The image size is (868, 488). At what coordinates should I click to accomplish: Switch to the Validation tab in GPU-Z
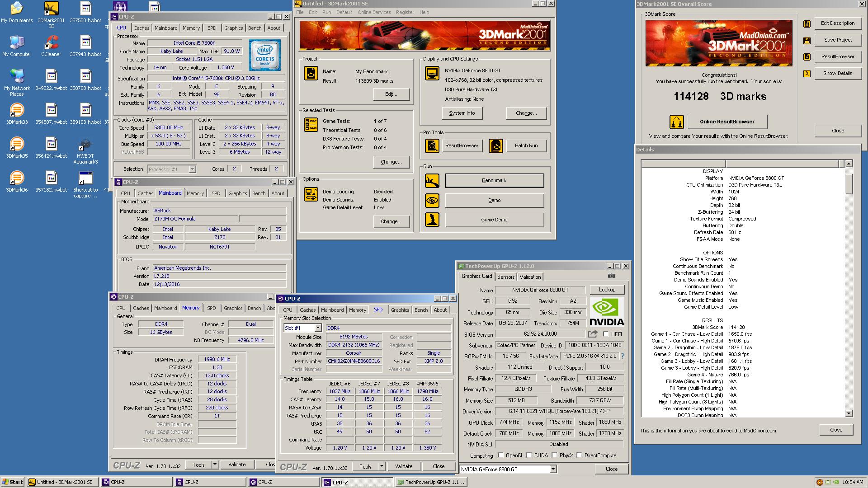coord(530,277)
